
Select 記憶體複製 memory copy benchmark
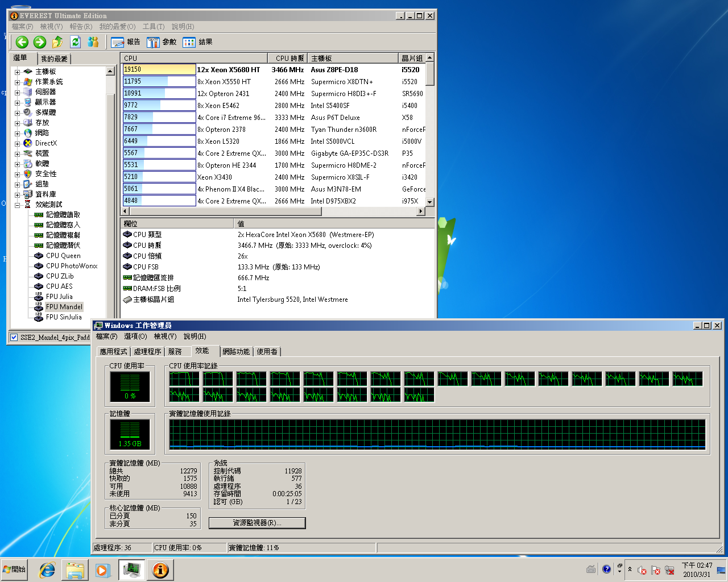[x=63, y=235]
